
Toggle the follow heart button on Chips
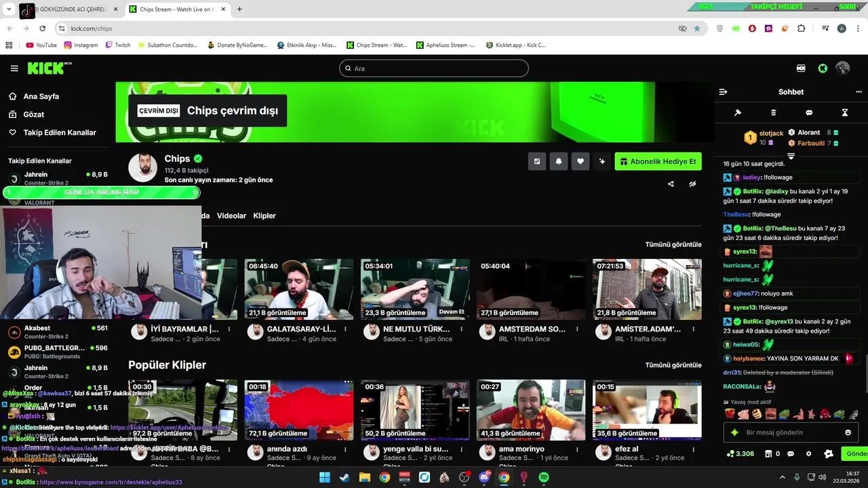580,161
